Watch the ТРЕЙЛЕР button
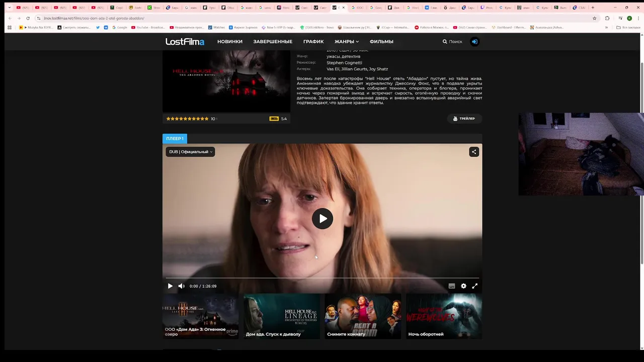The width and height of the screenshot is (644, 362). [464, 119]
